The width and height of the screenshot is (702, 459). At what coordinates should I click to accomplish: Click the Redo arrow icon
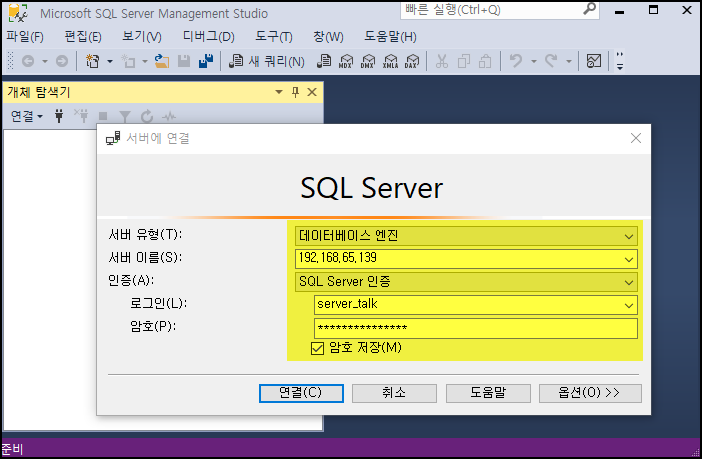[551, 61]
